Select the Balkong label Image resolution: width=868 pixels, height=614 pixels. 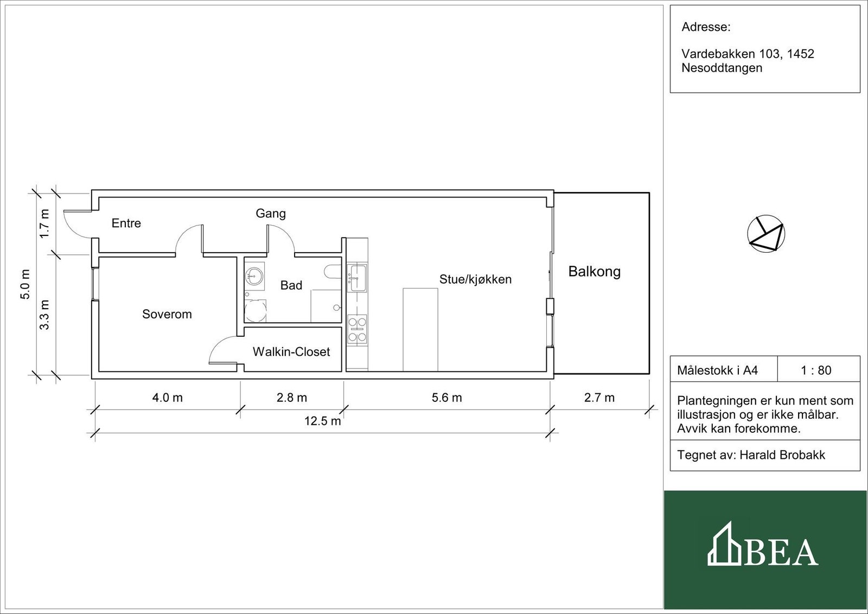point(595,272)
